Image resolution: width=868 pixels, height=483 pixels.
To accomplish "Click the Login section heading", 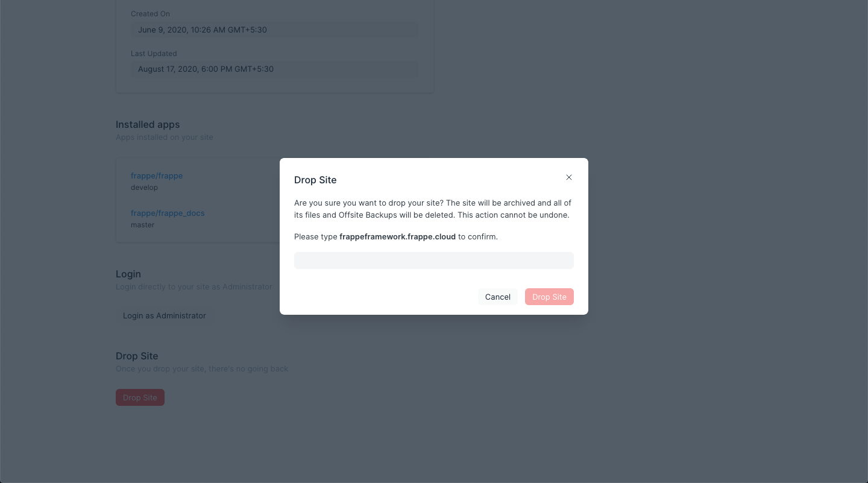I will click(128, 274).
